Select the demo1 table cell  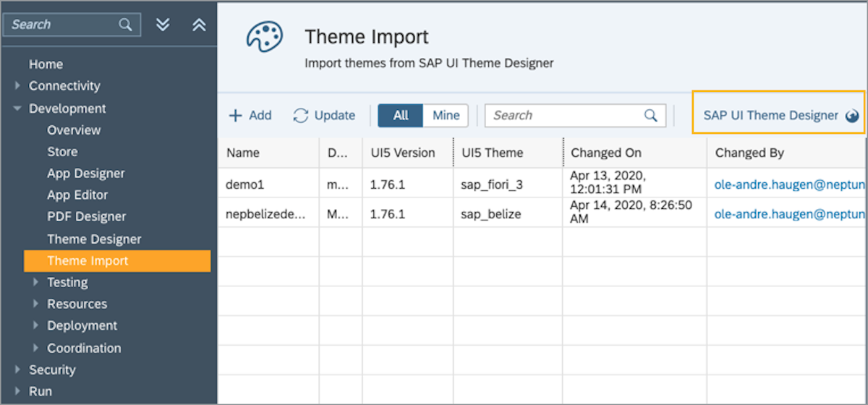(268, 184)
